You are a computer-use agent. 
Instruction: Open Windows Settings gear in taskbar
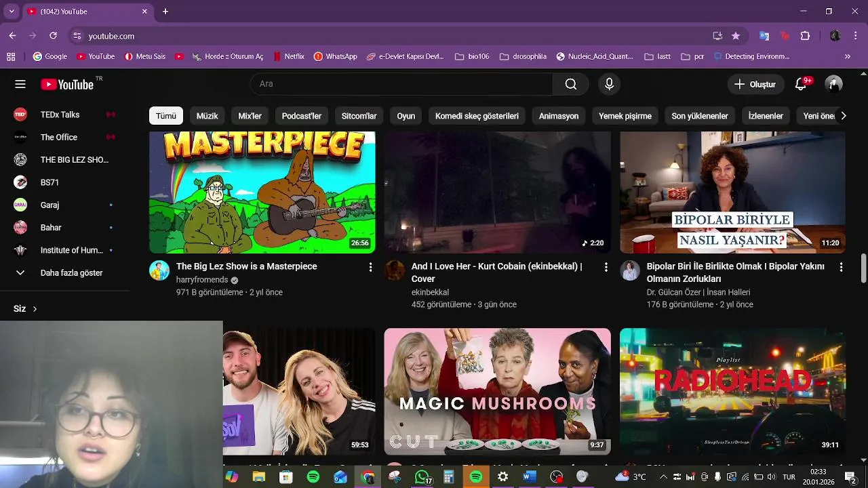(502, 477)
